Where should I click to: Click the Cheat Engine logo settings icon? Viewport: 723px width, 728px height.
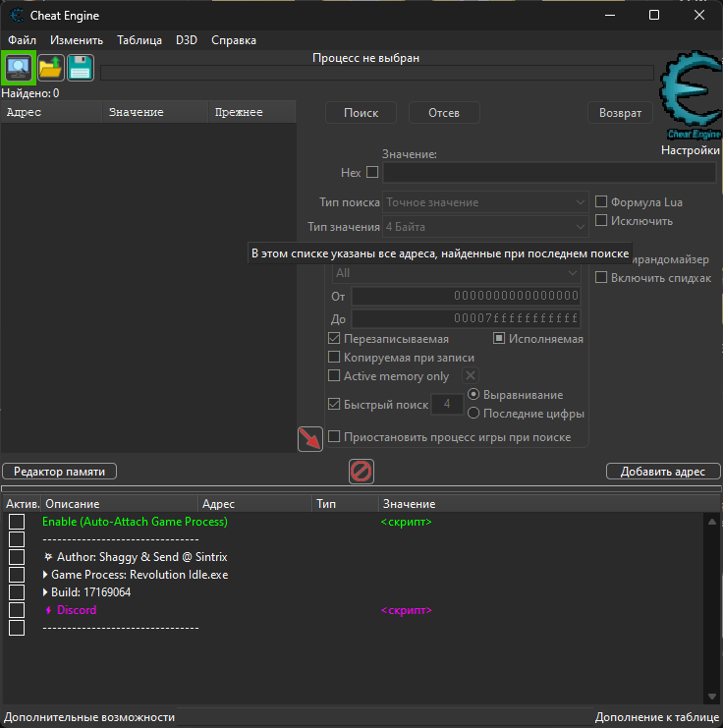[x=692, y=98]
